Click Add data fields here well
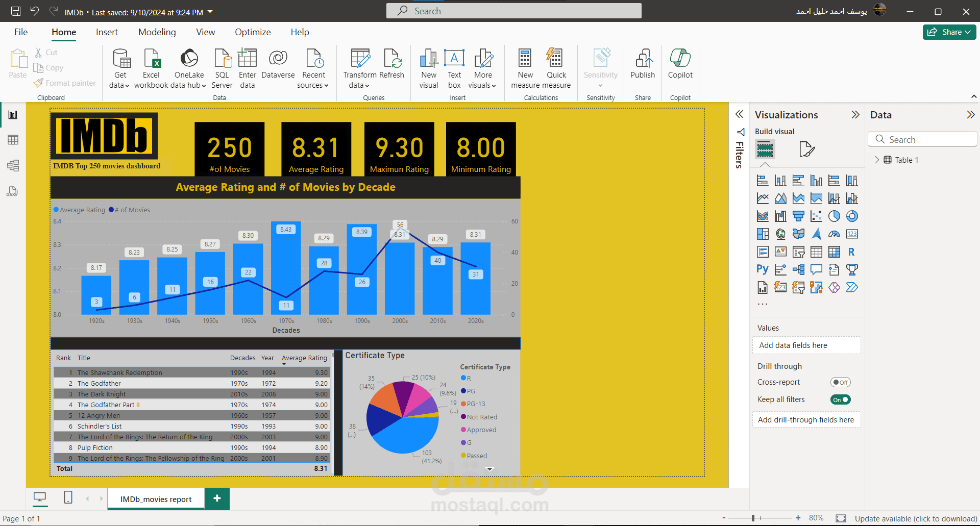 click(x=806, y=345)
